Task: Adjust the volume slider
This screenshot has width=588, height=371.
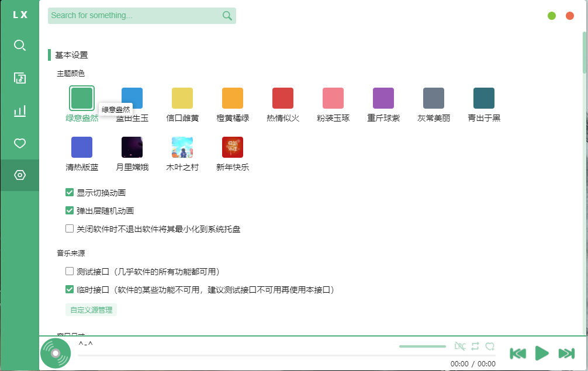Action: [422, 346]
